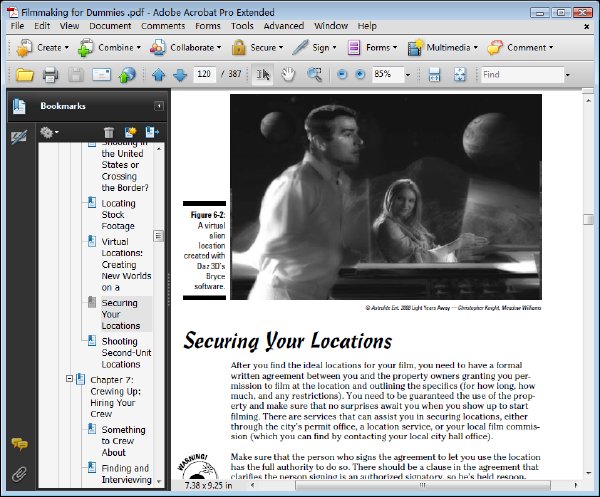Viewport: 600px width, 497px height.
Task: Collapse the Chapter 7 bookmark tree
Action: pyautogui.click(x=69, y=379)
